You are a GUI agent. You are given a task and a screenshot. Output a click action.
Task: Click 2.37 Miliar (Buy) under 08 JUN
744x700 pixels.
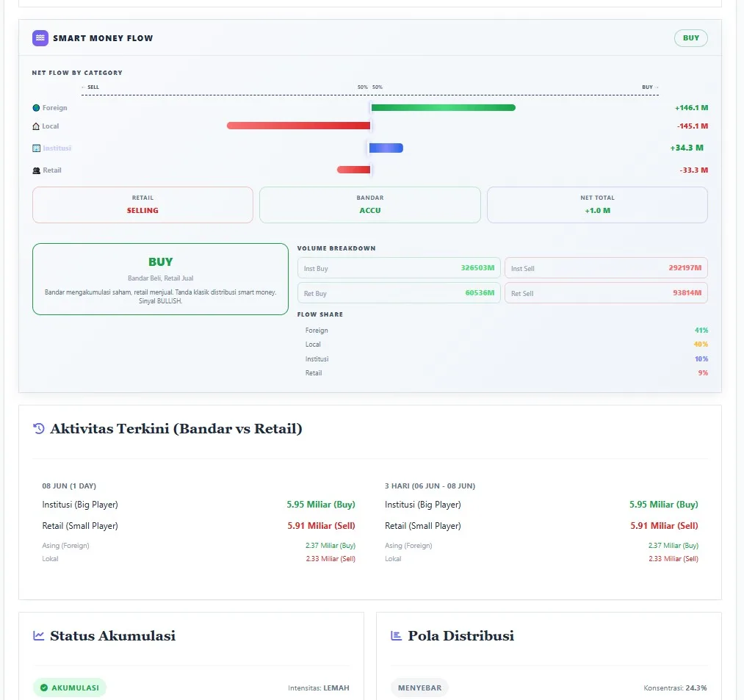tap(331, 546)
